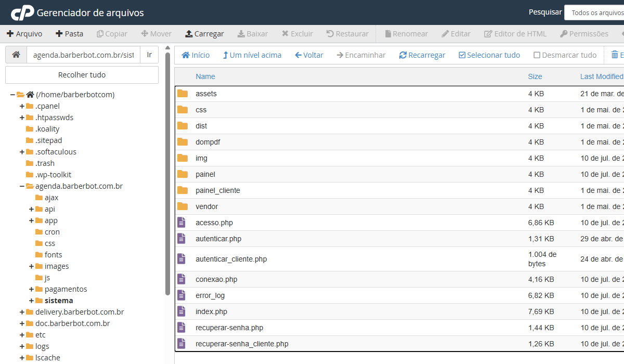Click the cPanel logo icon
Viewport: 624px width, 364px height.
[x=22, y=12]
